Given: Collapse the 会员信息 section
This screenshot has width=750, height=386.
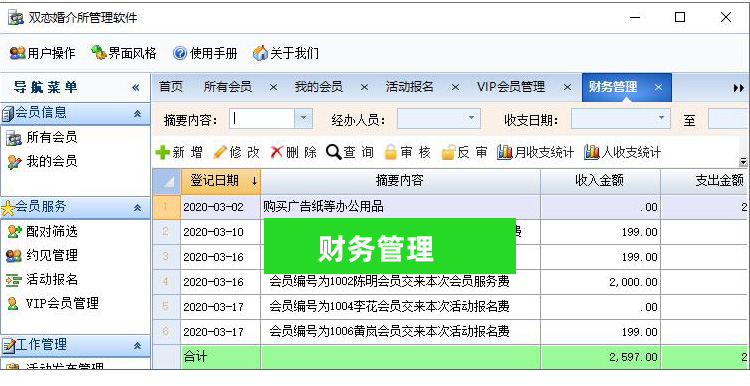Looking at the screenshot, I should [137, 114].
